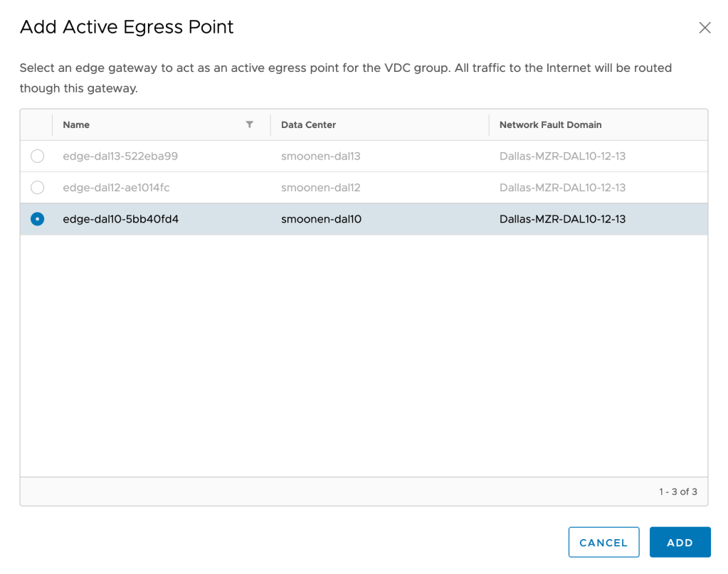Click the smoonen-dal10 data center cell

click(321, 219)
